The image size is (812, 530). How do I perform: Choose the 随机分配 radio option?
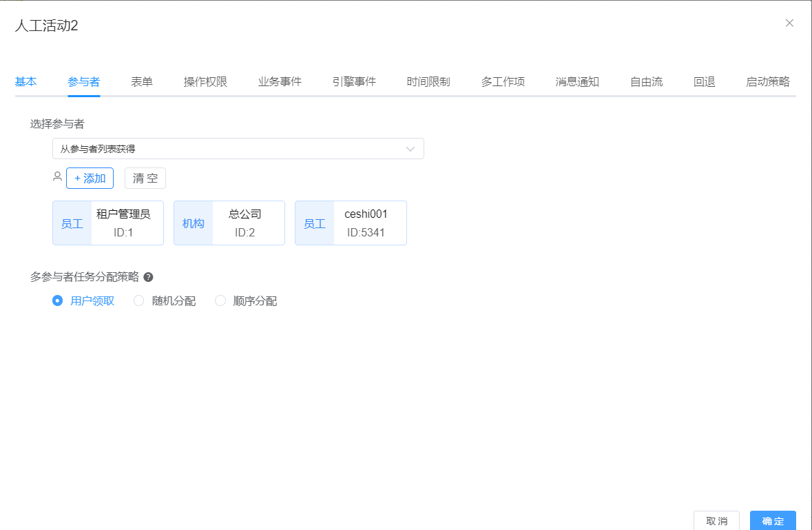point(139,301)
